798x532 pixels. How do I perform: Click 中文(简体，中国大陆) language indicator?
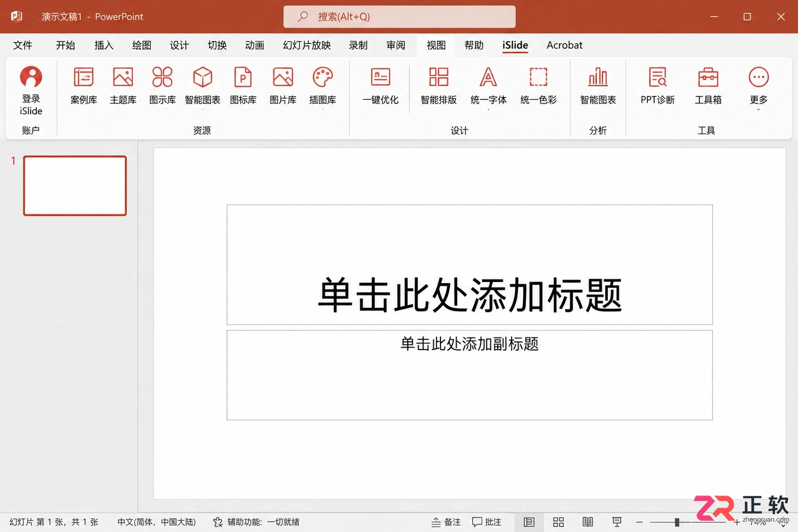tap(157, 522)
